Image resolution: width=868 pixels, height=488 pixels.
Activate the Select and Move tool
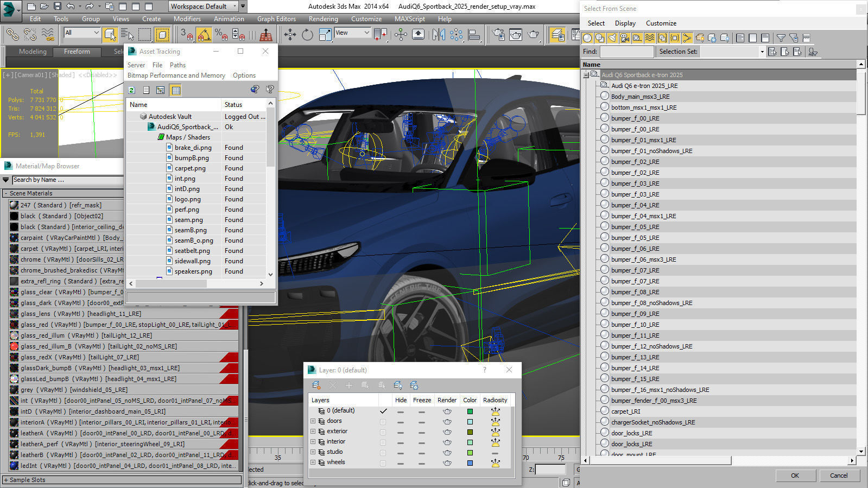click(290, 35)
